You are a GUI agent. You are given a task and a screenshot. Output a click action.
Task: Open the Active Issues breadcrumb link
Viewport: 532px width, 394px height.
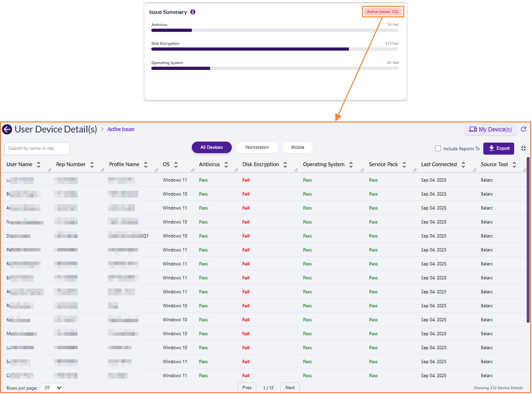pyautogui.click(x=120, y=129)
